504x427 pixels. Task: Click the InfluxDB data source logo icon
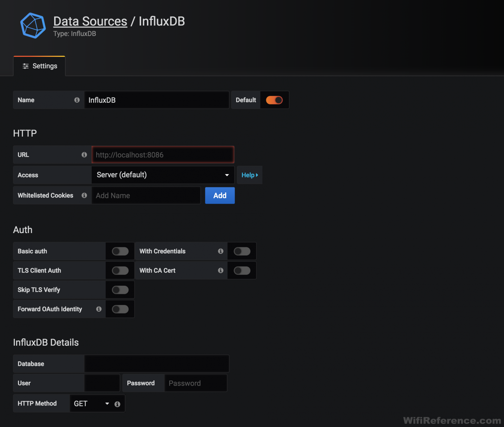(33, 26)
